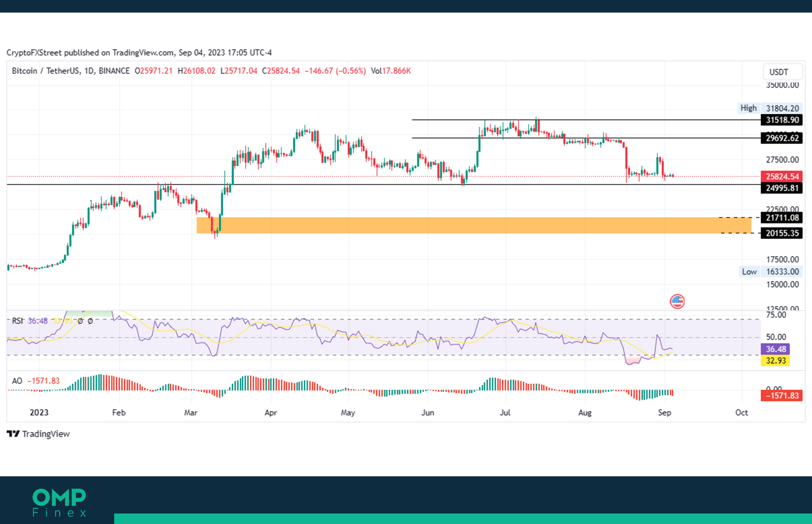Click the AO indicator legend label

(x=17, y=381)
